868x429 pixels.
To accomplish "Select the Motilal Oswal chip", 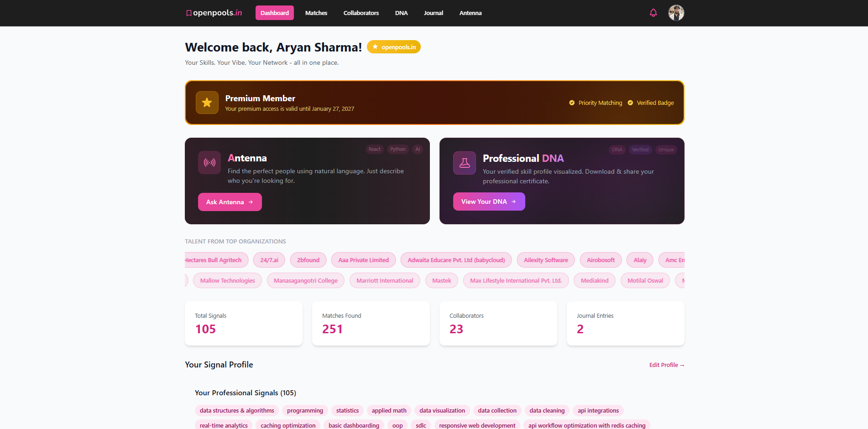I will 645,281.
